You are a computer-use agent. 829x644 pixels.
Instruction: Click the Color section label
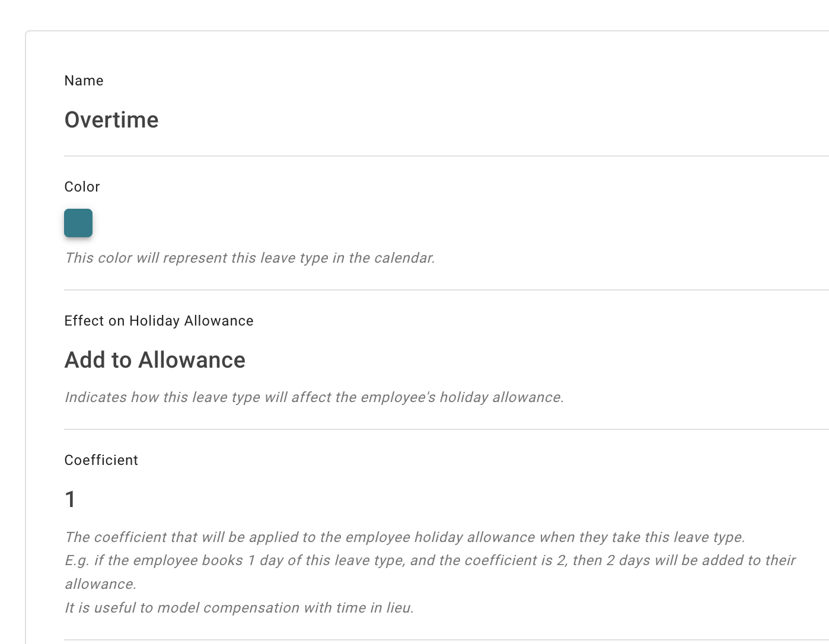point(82,187)
